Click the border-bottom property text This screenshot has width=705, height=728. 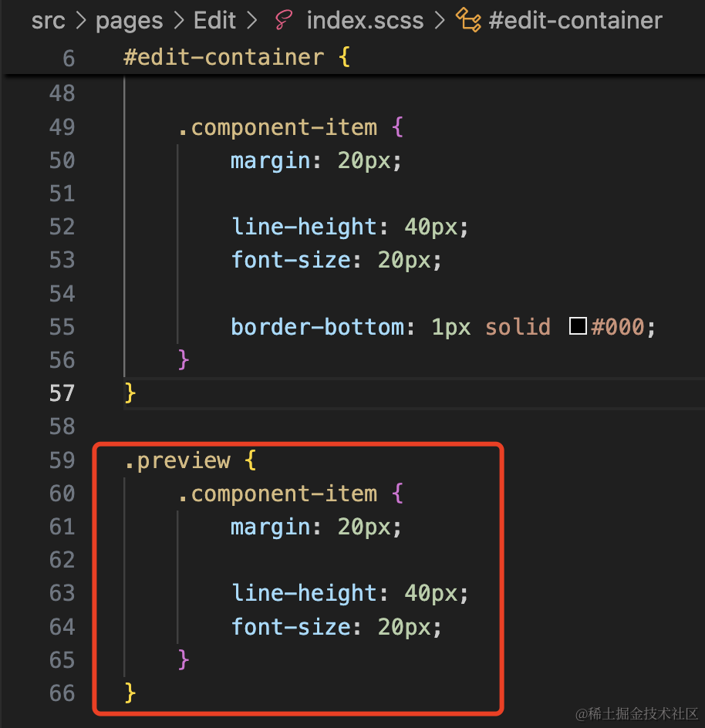click(x=317, y=327)
